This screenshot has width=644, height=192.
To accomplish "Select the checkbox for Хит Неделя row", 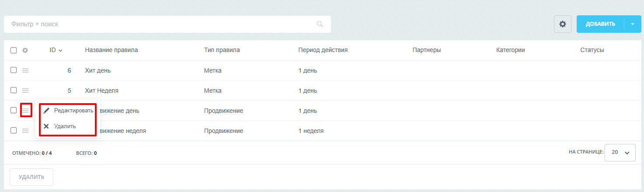I will (x=14, y=90).
